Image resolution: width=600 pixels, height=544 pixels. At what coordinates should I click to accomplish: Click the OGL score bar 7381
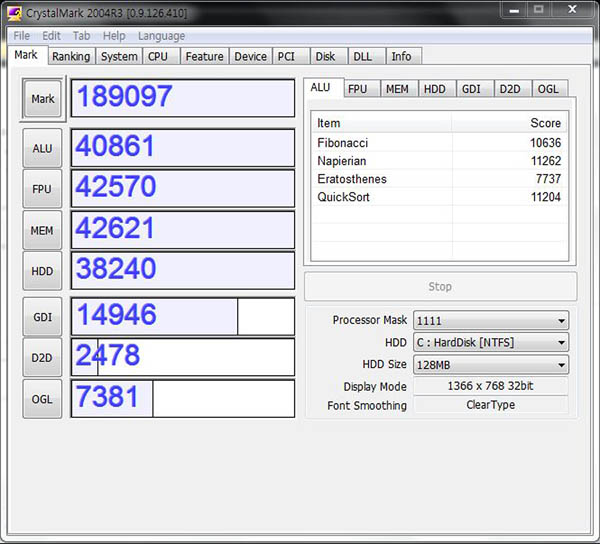coord(183,398)
